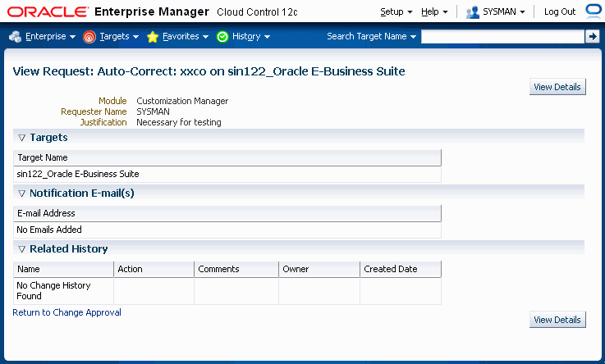The image size is (605, 364).
Task: Click the View Request page title
Action: point(209,71)
